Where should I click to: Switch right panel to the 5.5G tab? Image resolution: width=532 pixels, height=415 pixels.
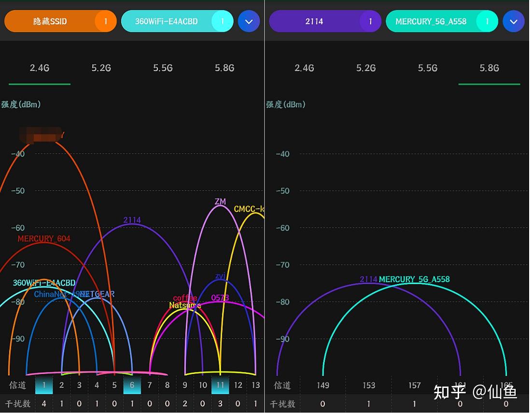[427, 68]
